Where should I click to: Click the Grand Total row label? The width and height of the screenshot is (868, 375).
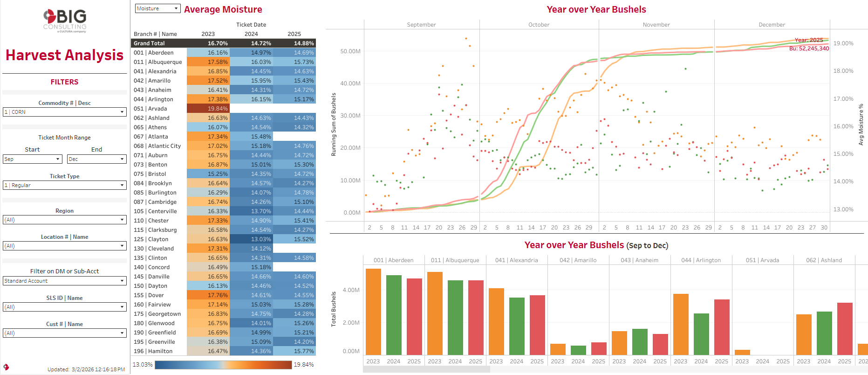pos(149,43)
